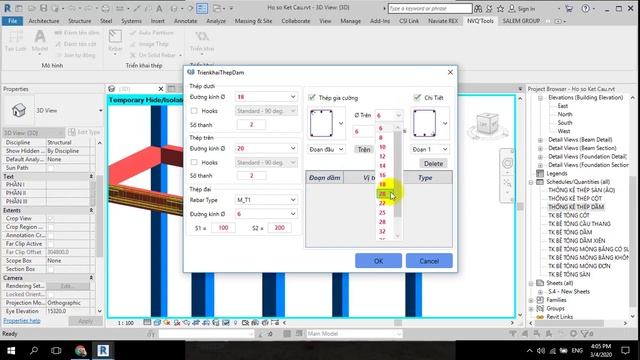
Task: Open the Đoạn 1 dropdown
Action: point(430,149)
